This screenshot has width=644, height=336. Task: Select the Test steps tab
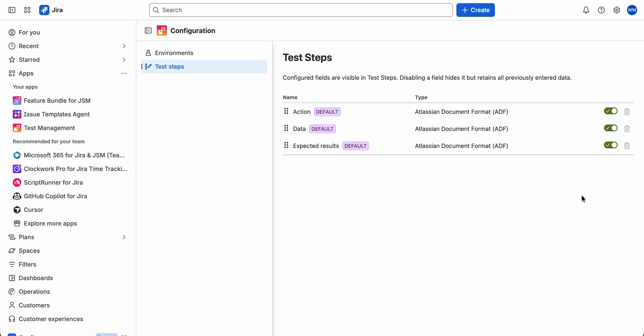(x=204, y=67)
